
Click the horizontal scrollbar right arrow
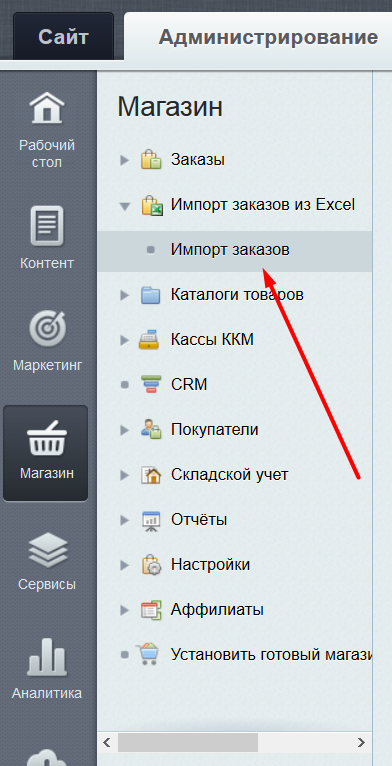(x=361, y=743)
